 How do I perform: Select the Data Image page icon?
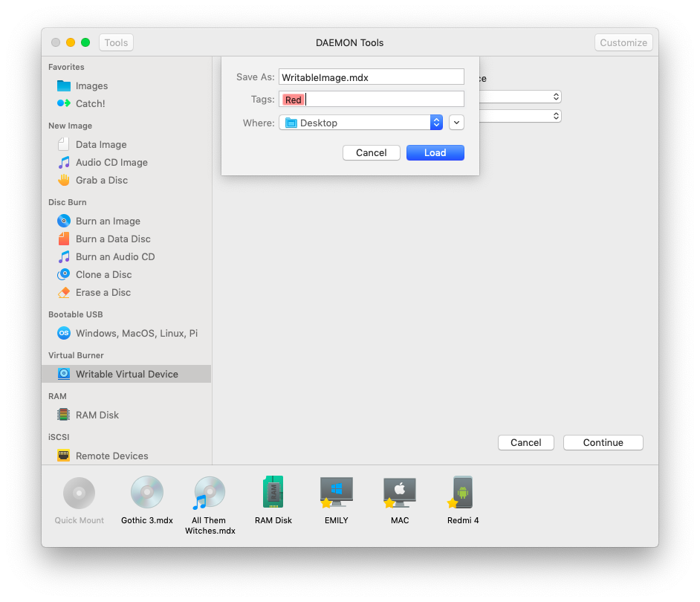click(64, 144)
